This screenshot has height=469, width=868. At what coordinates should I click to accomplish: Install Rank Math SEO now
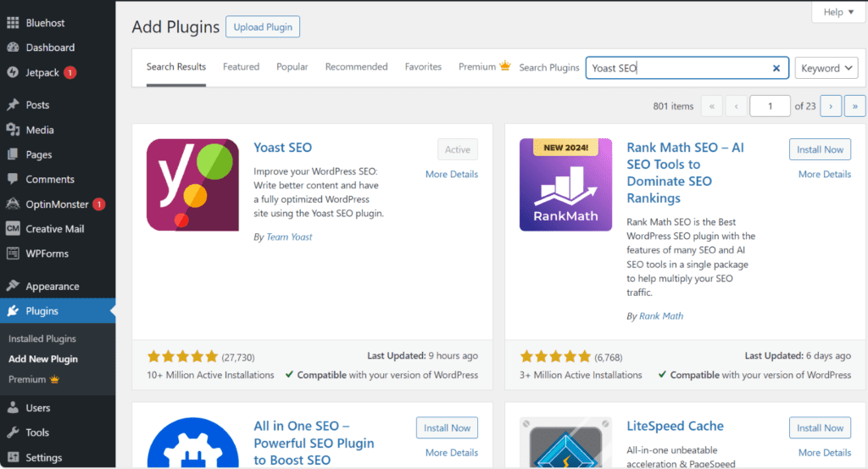tap(820, 149)
